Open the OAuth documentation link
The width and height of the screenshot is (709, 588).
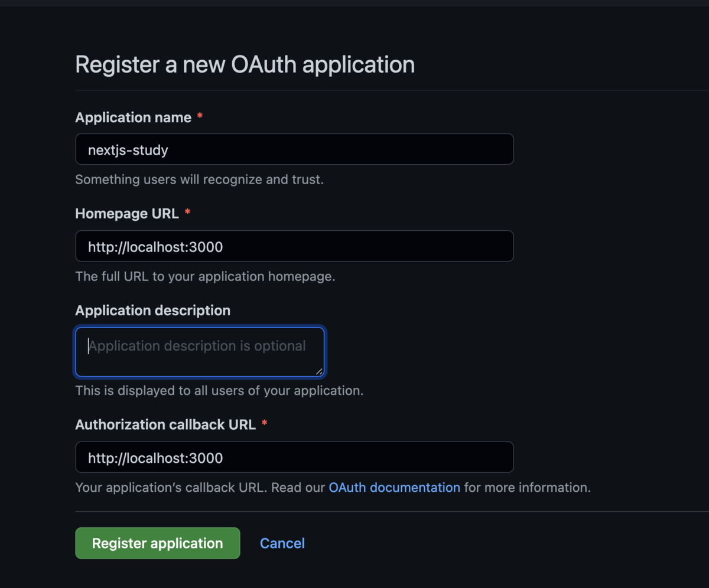pos(394,488)
